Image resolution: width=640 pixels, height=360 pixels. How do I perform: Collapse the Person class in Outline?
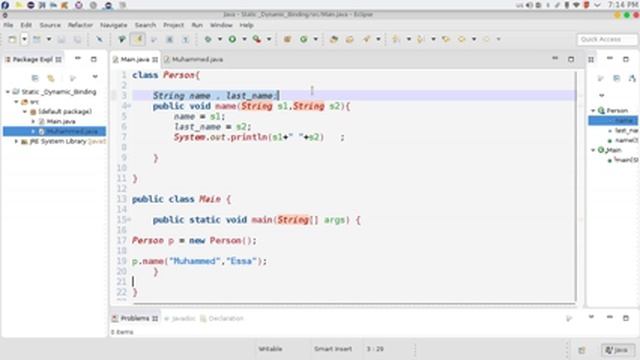click(593, 111)
